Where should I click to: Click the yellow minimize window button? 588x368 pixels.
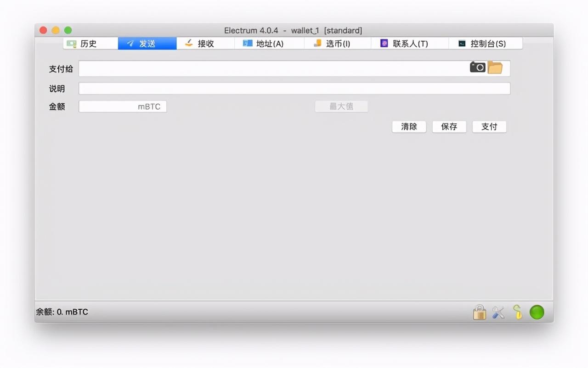56,30
